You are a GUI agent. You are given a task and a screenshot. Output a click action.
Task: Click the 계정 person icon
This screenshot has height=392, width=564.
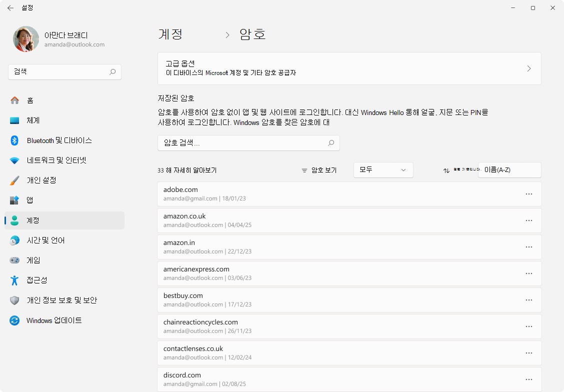14,220
